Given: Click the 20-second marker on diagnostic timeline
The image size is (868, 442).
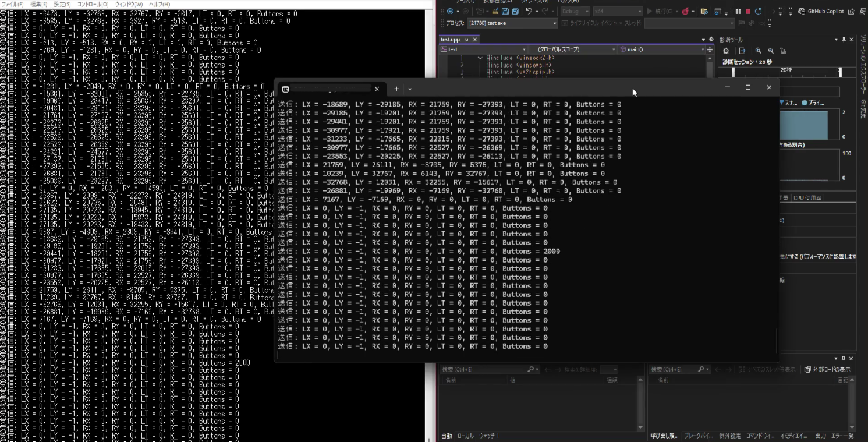Looking at the screenshot, I should pos(786,70).
